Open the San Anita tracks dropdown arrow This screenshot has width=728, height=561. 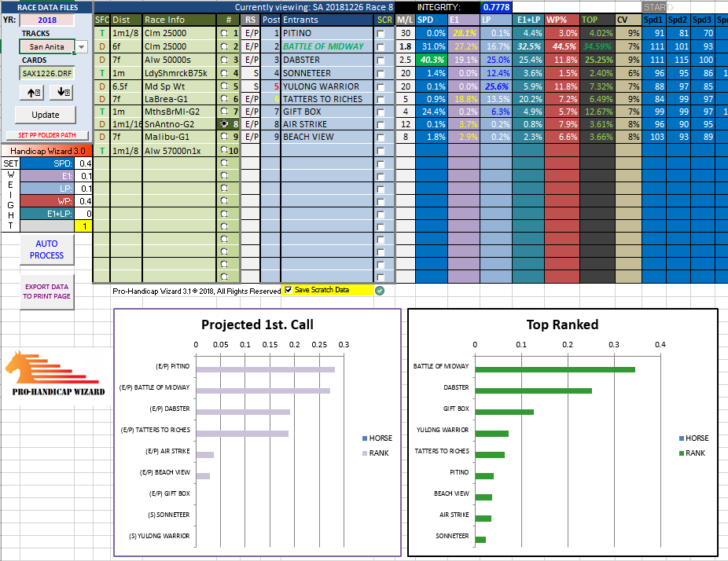[82, 47]
